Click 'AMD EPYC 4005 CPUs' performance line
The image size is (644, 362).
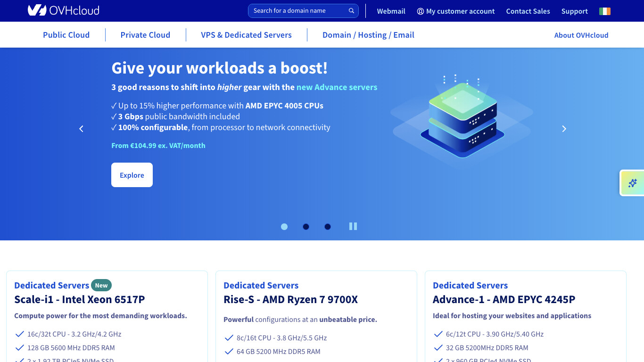tap(217, 106)
